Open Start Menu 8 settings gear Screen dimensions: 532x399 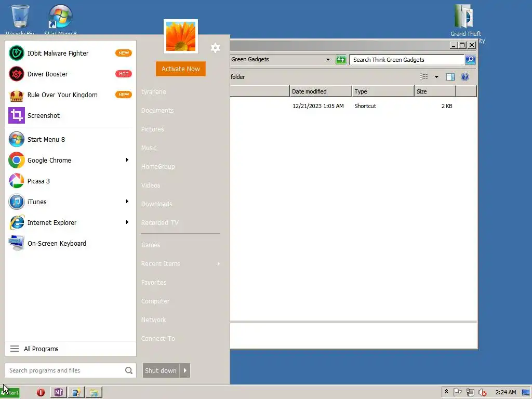point(215,47)
